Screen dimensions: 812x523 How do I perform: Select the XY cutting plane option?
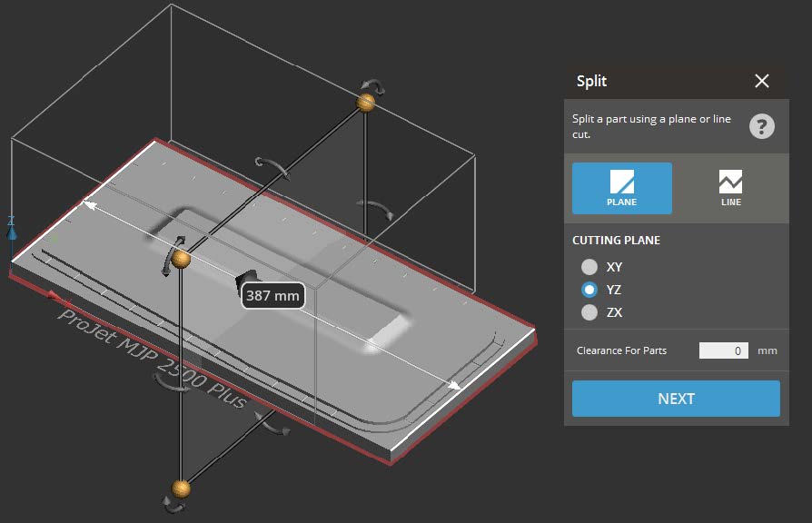click(x=589, y=267)
